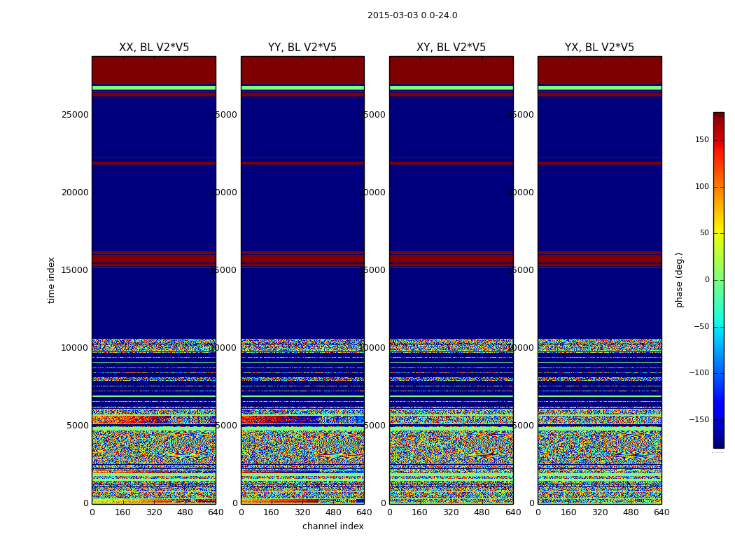Click the 'channel index' x-axis label
This screenshot has height=560, width=735.
pos(332,526)
